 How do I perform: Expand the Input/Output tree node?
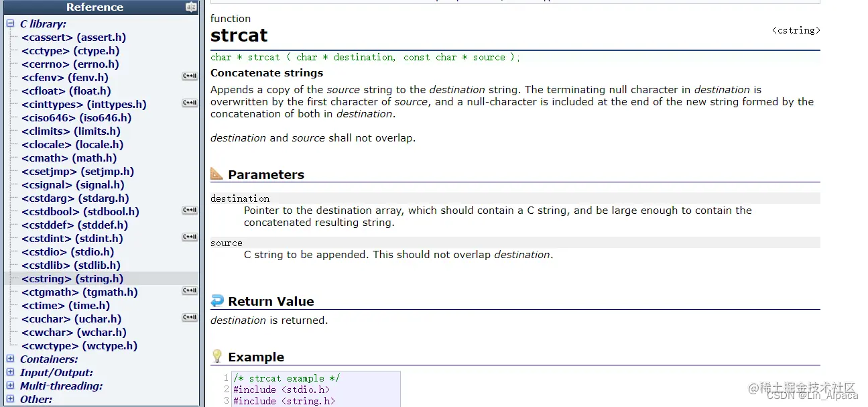10,372
